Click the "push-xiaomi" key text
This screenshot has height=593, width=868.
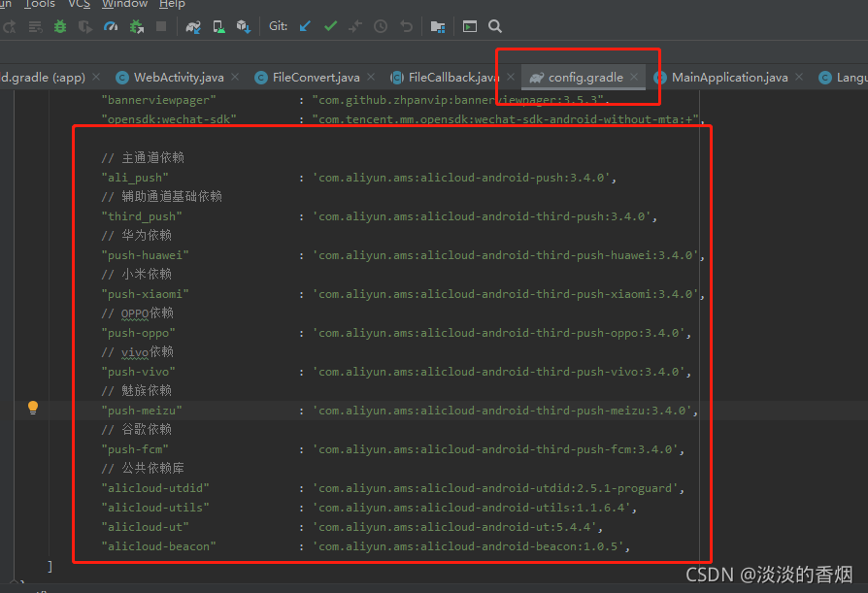click(145, 294)
